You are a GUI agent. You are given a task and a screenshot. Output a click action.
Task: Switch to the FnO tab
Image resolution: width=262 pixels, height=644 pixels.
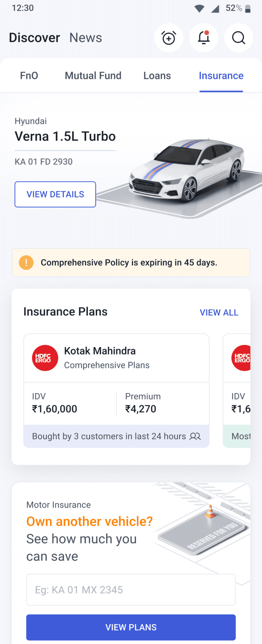point(29,76)
